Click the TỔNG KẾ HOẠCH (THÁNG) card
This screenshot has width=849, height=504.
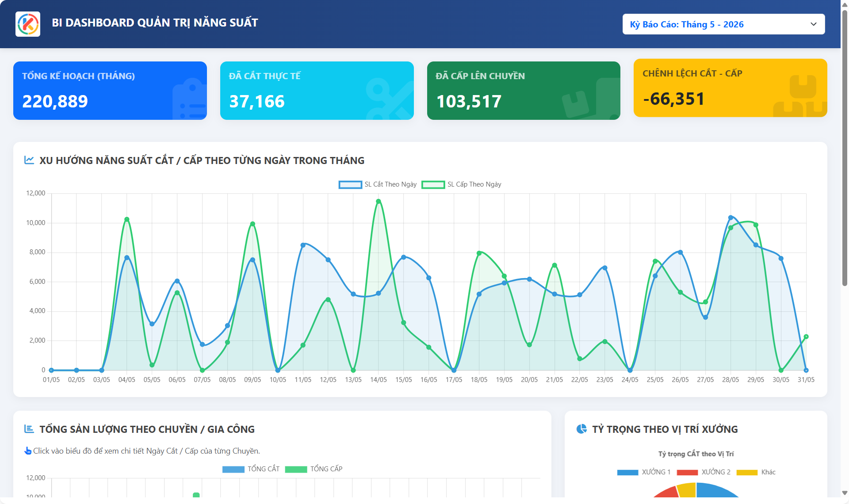point(110,91)
